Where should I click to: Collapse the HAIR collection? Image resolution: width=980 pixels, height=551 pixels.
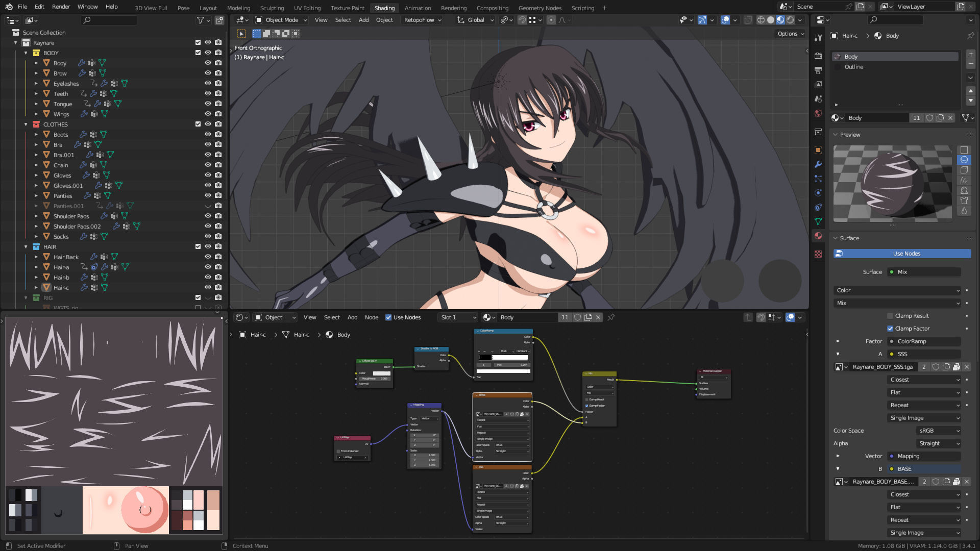click(x=26, y=247)
